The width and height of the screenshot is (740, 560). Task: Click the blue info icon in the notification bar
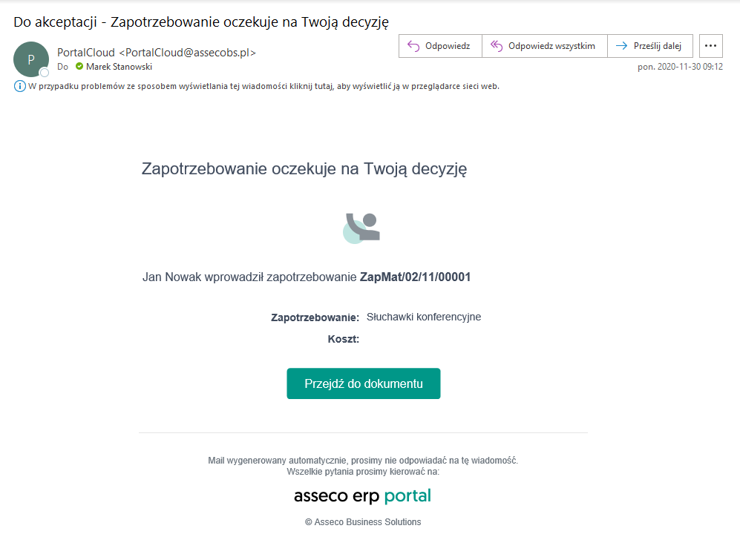pyautogui.click(x=20, y=86)
